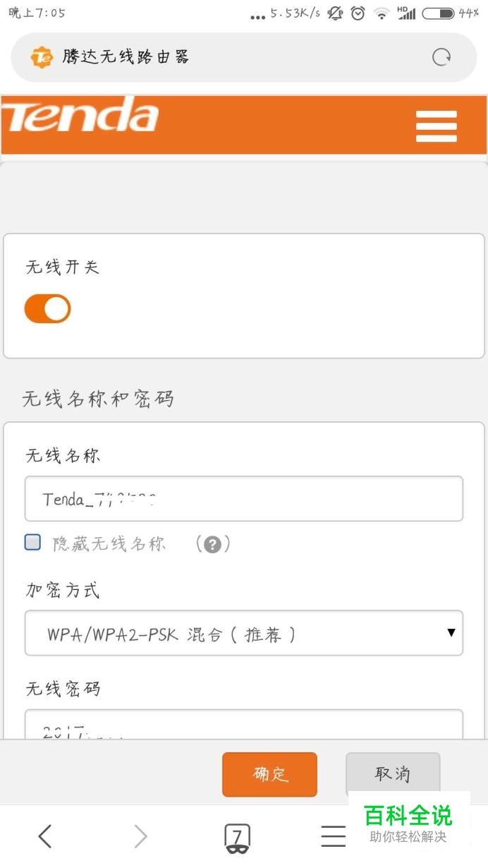This screenshot has width=488, height=868.
Task: Open the browser tabs switcher showing 7
Action: [x=237, y=838]
